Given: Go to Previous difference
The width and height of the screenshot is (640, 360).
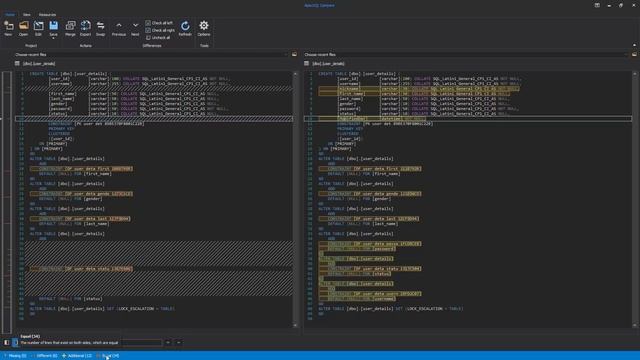Looking at the screenshot, I should pos(119,28).
